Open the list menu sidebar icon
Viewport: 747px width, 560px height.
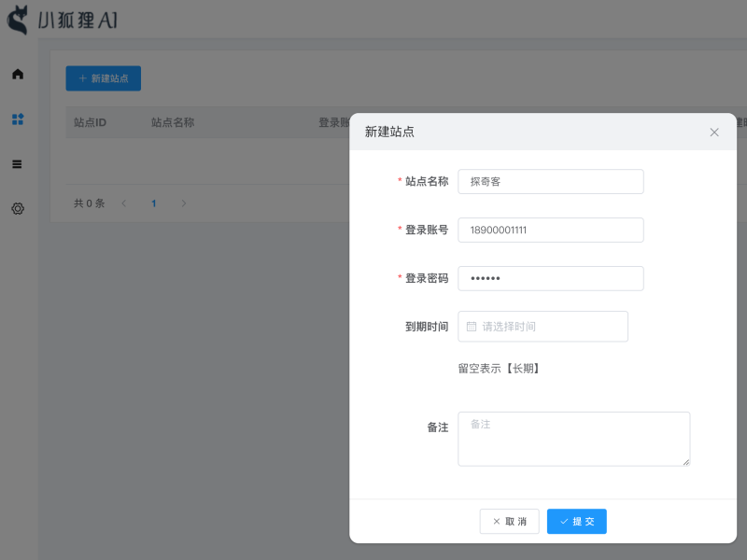(x=17, y=164)
